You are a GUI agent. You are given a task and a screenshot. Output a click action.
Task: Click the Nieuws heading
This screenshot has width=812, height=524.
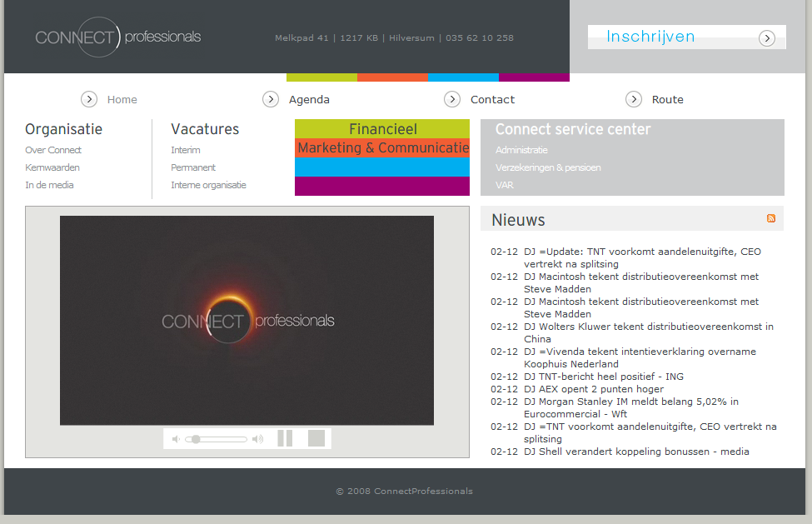pyautogui.click(x=518, y=220)
